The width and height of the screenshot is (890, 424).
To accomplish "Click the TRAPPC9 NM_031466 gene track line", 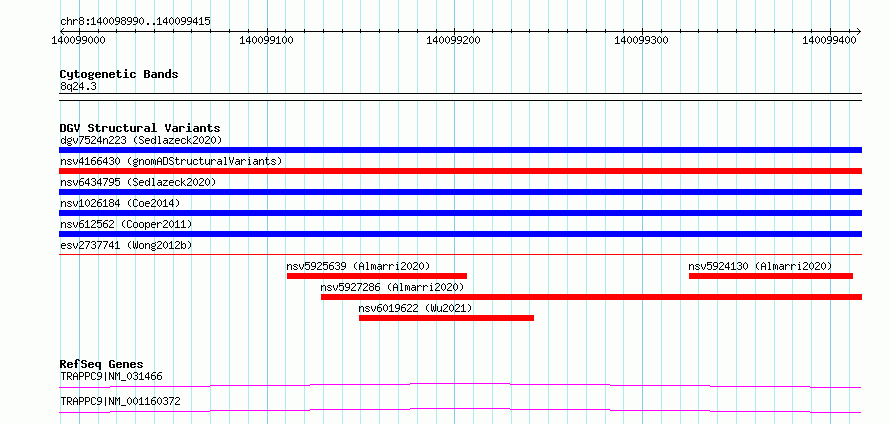I will [460, 385].
